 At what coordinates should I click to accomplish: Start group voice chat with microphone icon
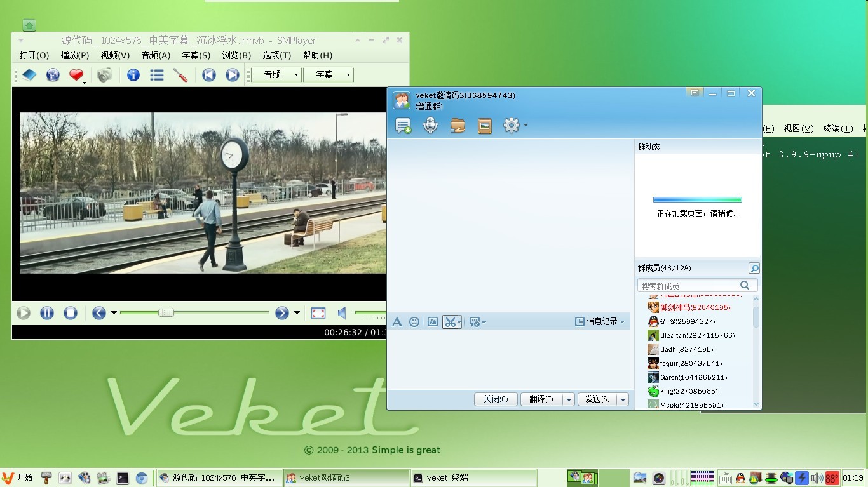(430, 125)
